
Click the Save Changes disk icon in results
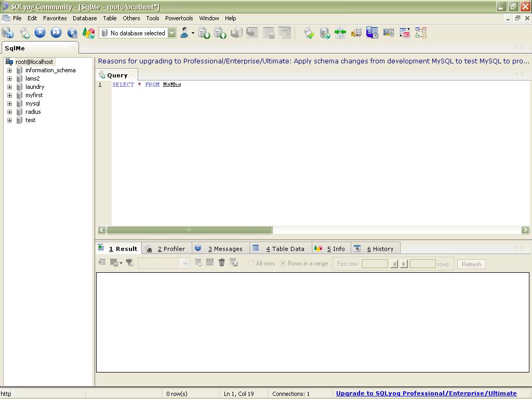pos(210,262)
